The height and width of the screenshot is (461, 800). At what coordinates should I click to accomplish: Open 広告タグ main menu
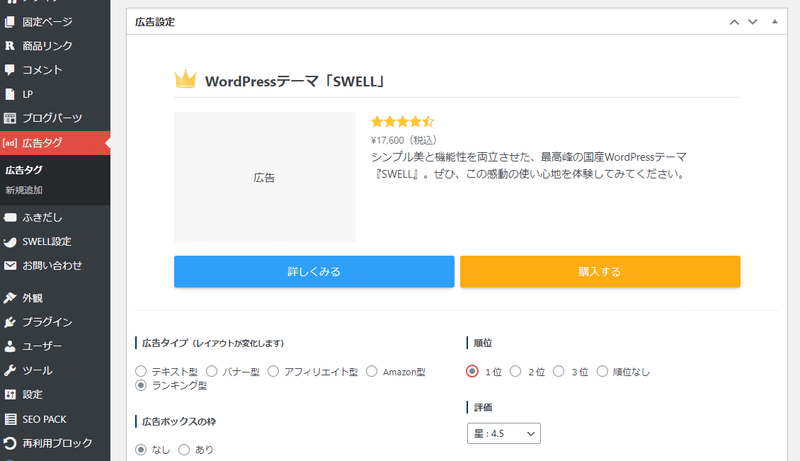tap(55, 143)
